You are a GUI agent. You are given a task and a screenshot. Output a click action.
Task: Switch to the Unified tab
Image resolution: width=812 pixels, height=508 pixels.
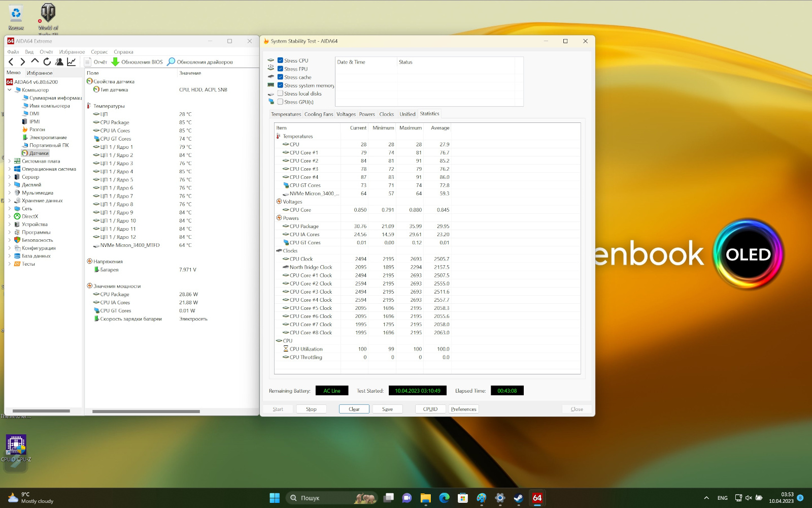point(408,114)
